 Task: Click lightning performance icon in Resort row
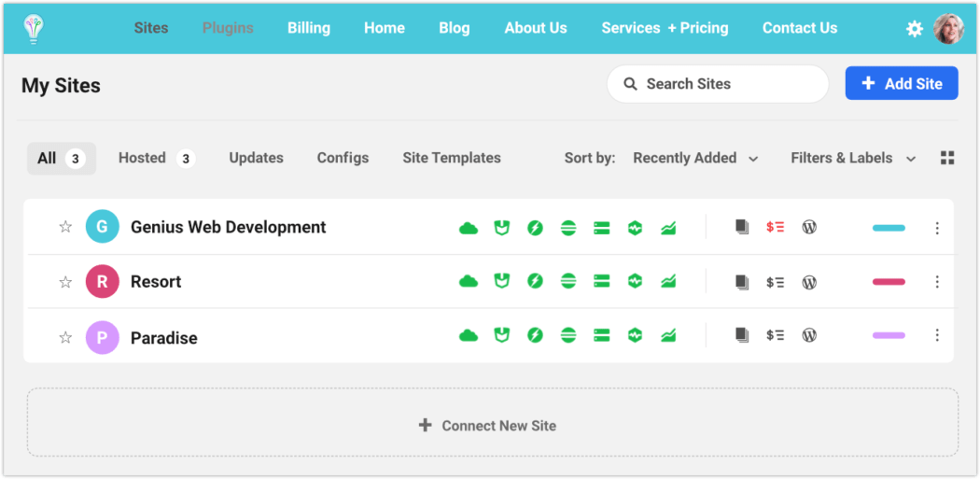[535, 281]
